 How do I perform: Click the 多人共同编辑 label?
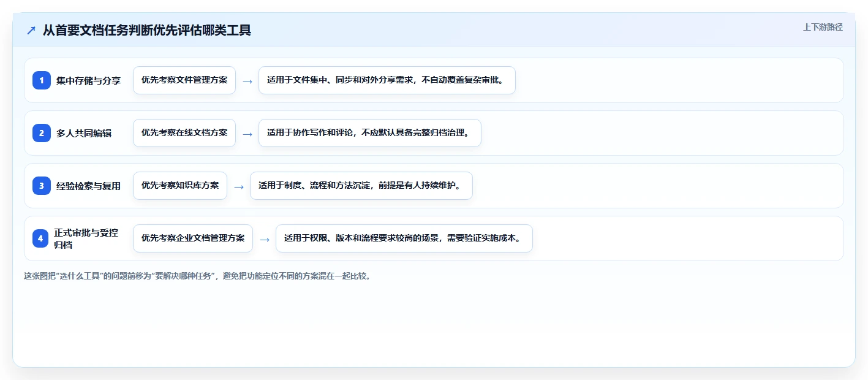click(x=84, y=133)
